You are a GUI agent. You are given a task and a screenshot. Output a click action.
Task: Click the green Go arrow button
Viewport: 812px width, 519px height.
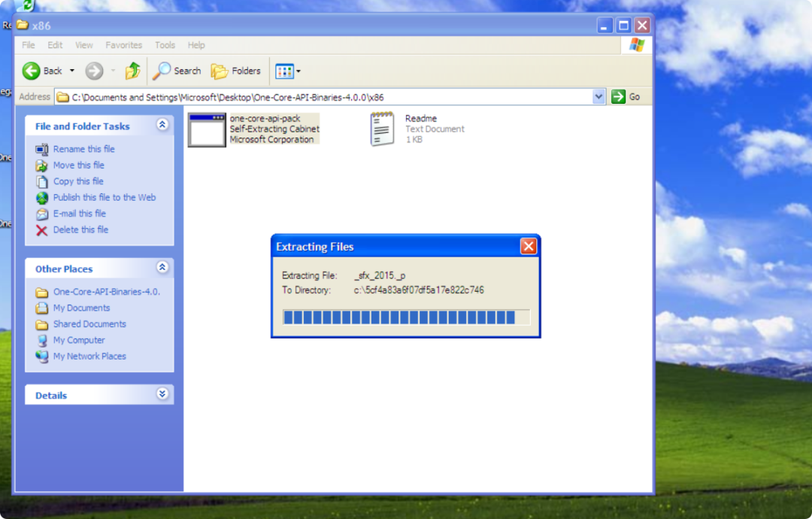click(x=619, y=96)
